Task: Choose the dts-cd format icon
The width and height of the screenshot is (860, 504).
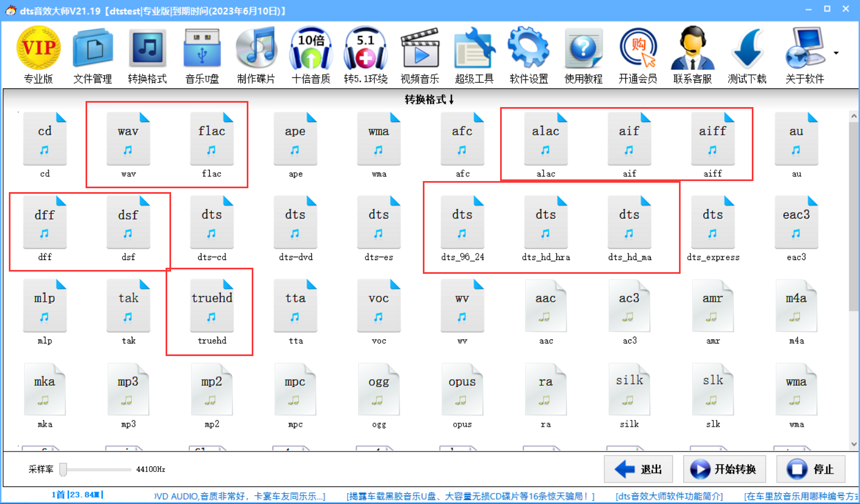Action: coord(212,228)
